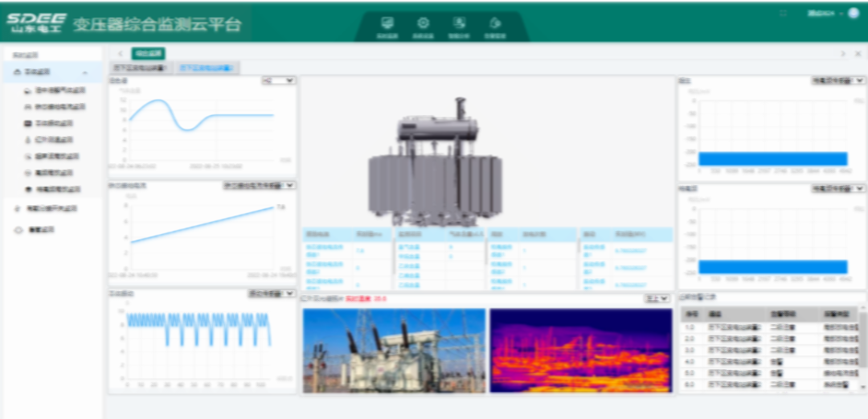The image size is (868, 419).
Task: Collapse the expanded sidebar monitoring group
Action: pyautogui.click(x=85, y=72)
